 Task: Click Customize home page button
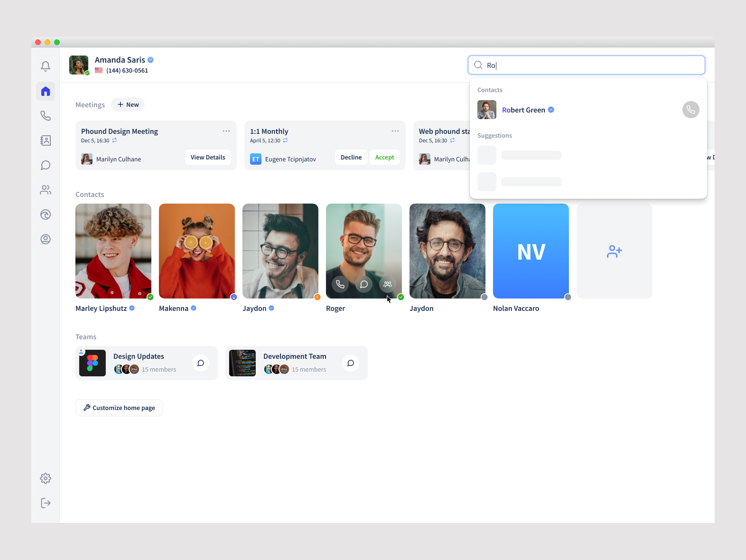pos(119,408)
